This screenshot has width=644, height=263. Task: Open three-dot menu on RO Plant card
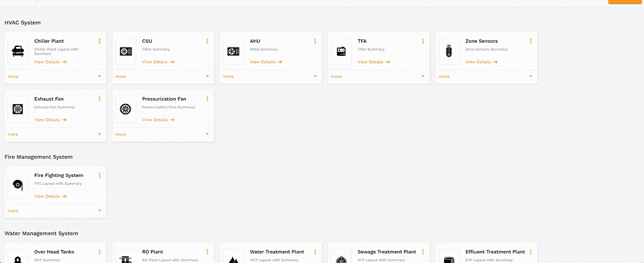208,252
